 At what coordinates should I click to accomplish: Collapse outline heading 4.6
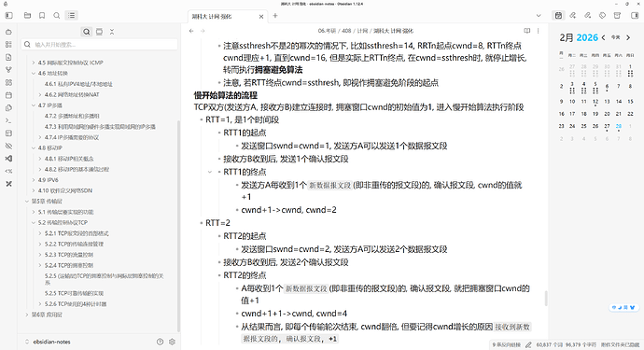click(x=34, y=74)
